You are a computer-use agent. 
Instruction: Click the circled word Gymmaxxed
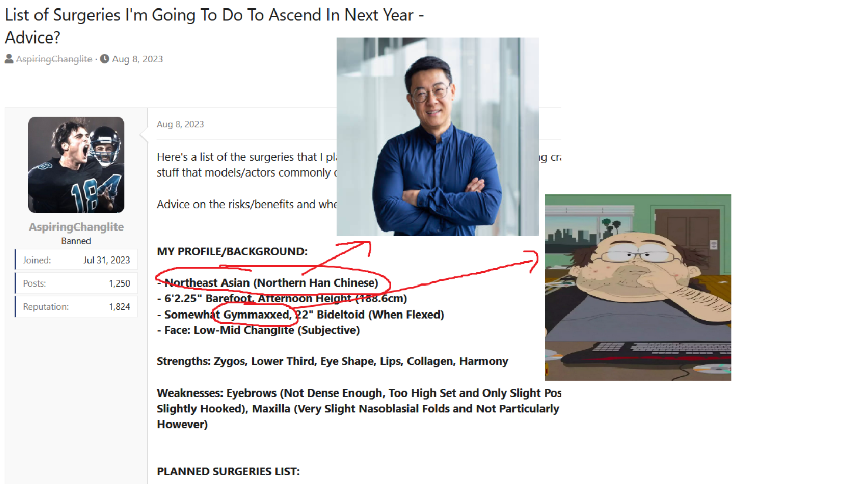pyautogui.click(x=257, y=315)
